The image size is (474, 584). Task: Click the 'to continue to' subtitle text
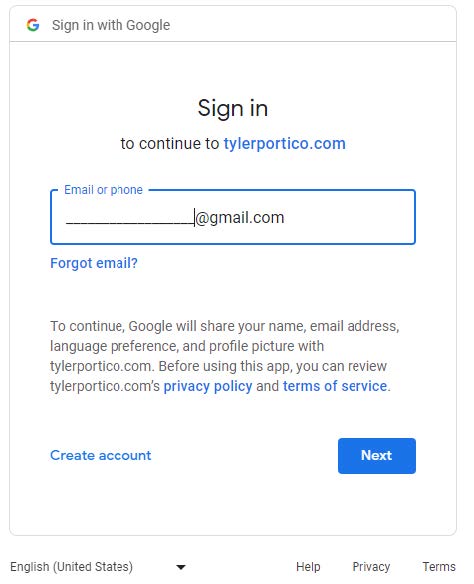pos(170,143)
